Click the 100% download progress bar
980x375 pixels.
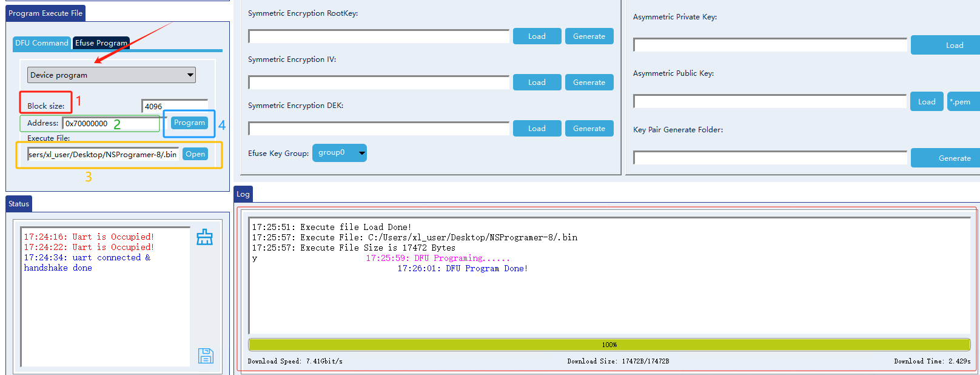pyautogui.click(x=609, y=345)
